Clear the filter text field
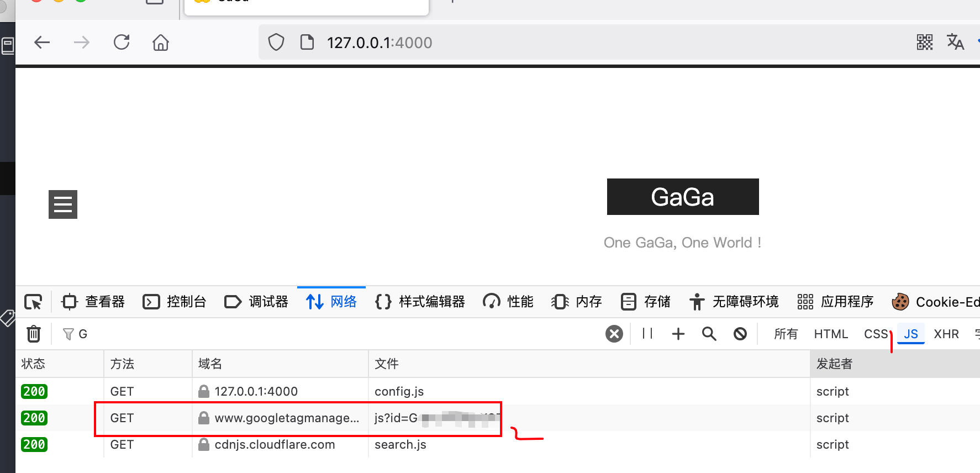Viewport: 980px width, 473px height. (614, 334)
